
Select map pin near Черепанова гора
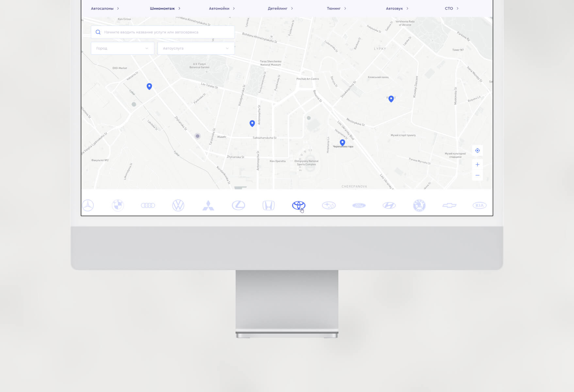tap(342, 142)
